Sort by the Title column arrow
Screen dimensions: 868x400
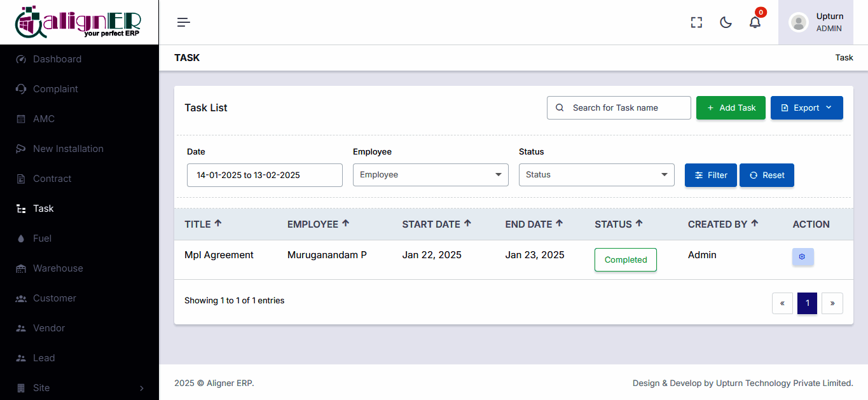(x=218, y=223)
